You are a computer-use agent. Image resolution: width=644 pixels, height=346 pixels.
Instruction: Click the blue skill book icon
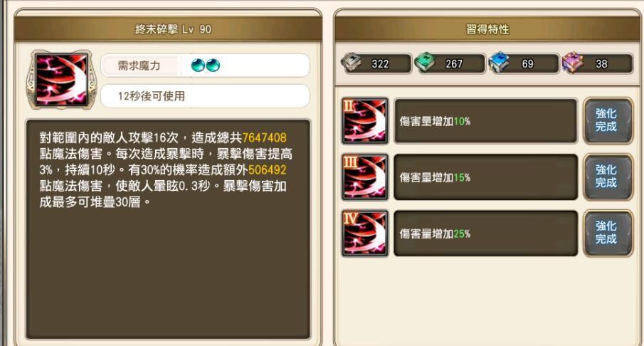coord(499,63)
